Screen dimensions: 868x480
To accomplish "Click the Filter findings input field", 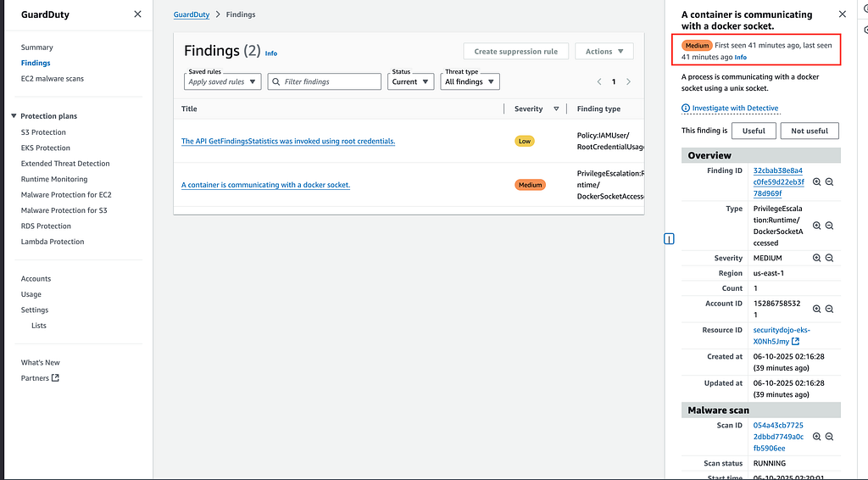I will [x=325, y=82].
